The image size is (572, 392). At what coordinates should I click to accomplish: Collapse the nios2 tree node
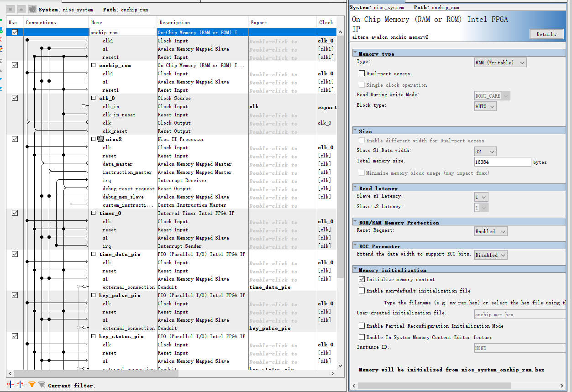94,139
